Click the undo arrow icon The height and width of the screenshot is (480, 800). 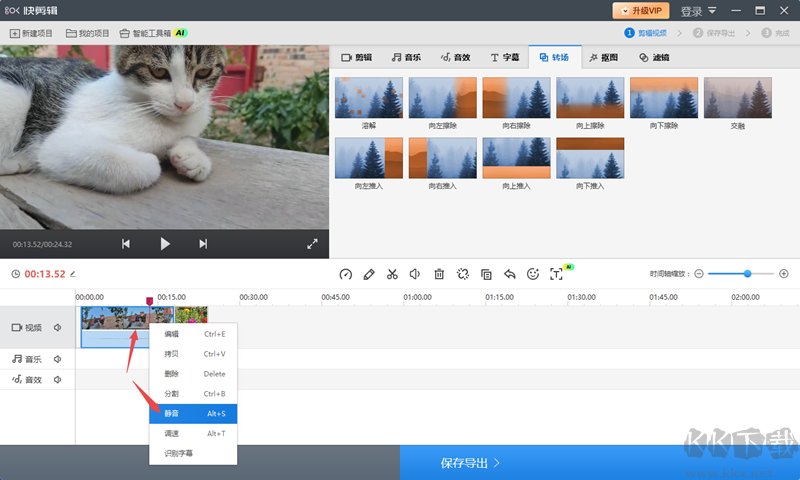point(509,274)
